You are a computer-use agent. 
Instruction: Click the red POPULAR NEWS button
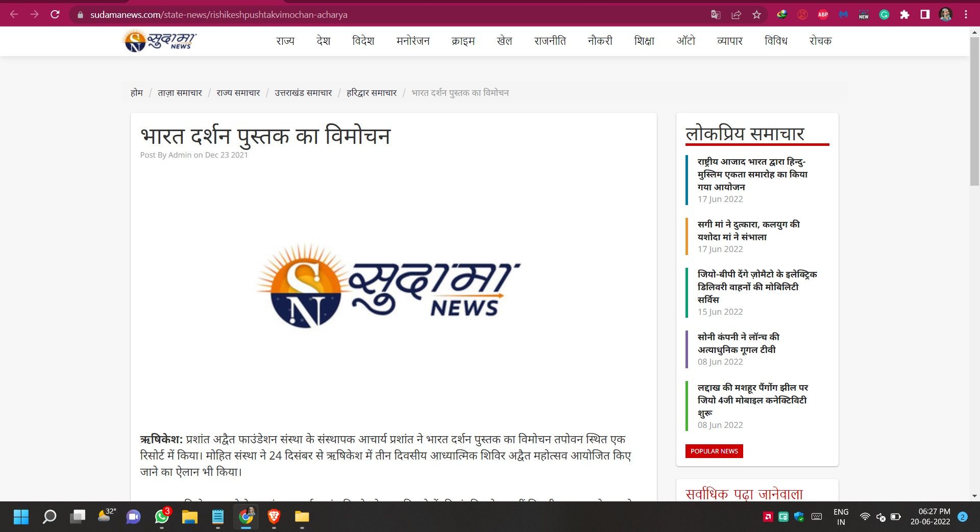click(x=714, y=451)
